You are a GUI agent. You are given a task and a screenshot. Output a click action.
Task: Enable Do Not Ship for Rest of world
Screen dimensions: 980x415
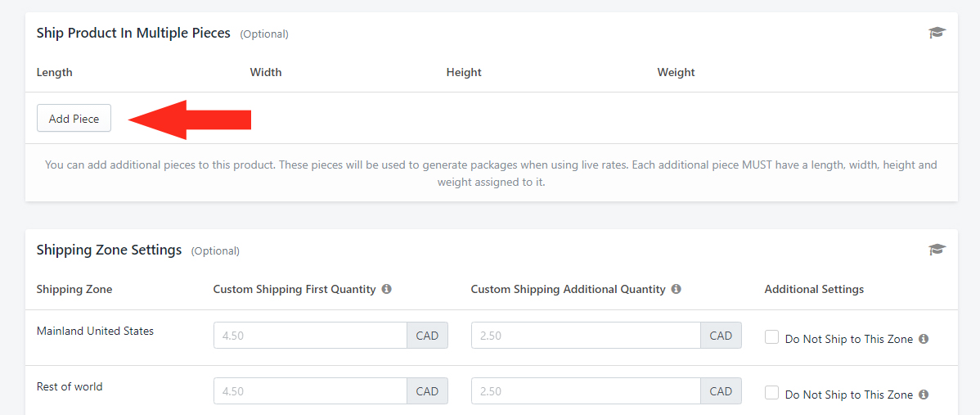(x=772, y=393)
